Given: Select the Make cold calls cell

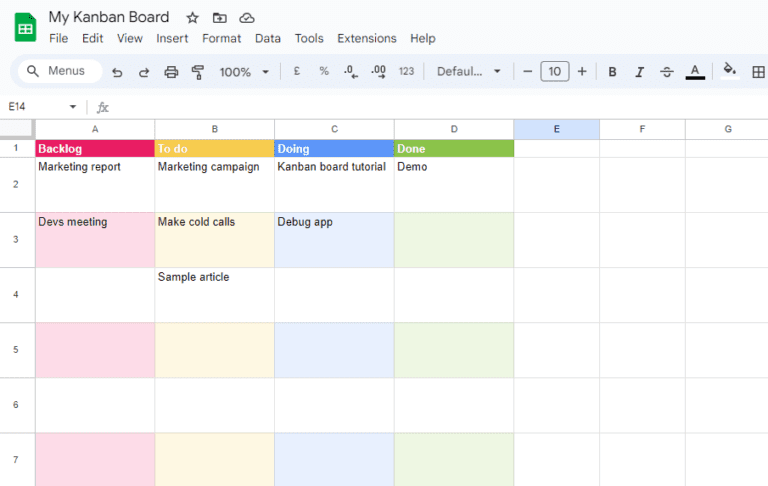Looking at the screenshot, I should (215, 240).
